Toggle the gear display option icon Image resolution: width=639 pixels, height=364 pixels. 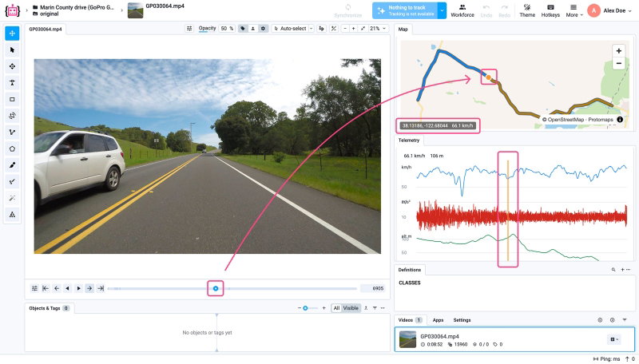click(264, 29)
